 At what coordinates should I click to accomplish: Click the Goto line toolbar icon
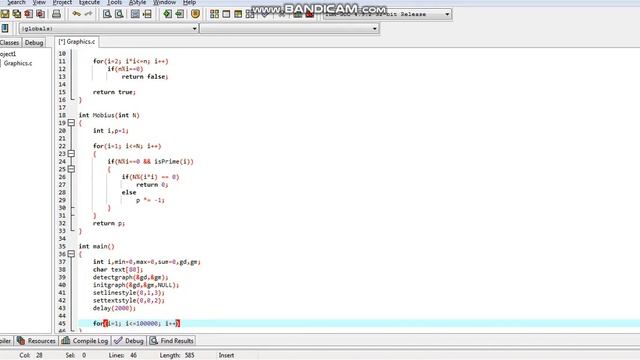click(x=147, y=14)
